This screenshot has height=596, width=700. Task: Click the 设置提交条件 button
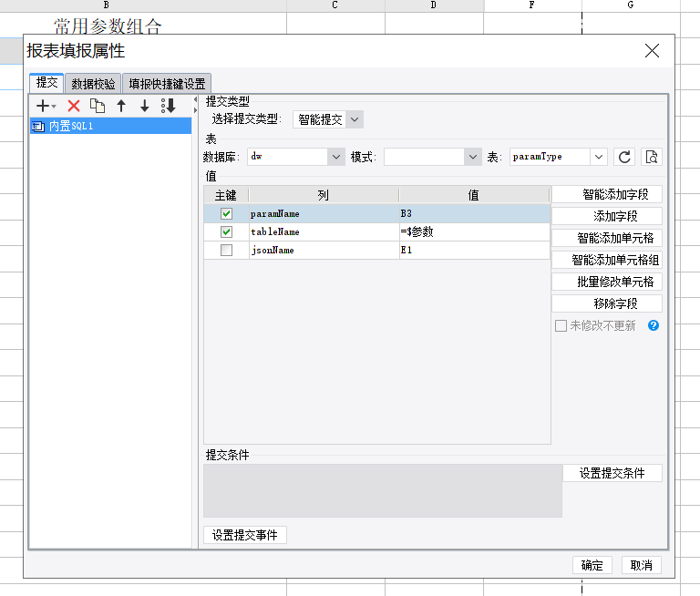click(612, 473)
